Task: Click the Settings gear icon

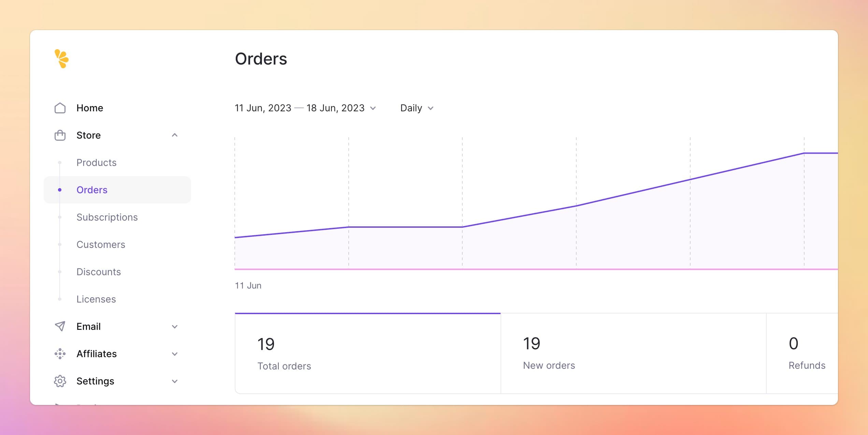Action: [x=60, y=381]
